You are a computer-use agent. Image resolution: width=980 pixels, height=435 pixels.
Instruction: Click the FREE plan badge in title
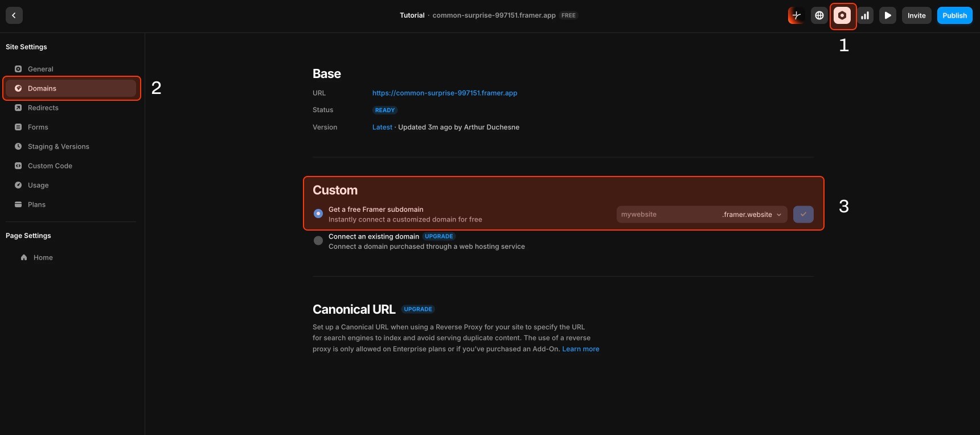coord(568,15)
